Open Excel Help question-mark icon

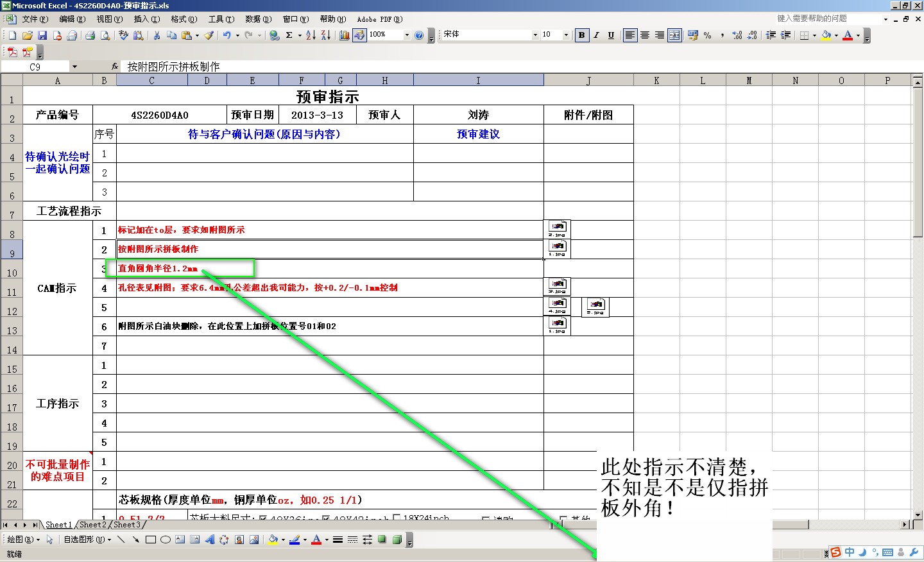419,35
